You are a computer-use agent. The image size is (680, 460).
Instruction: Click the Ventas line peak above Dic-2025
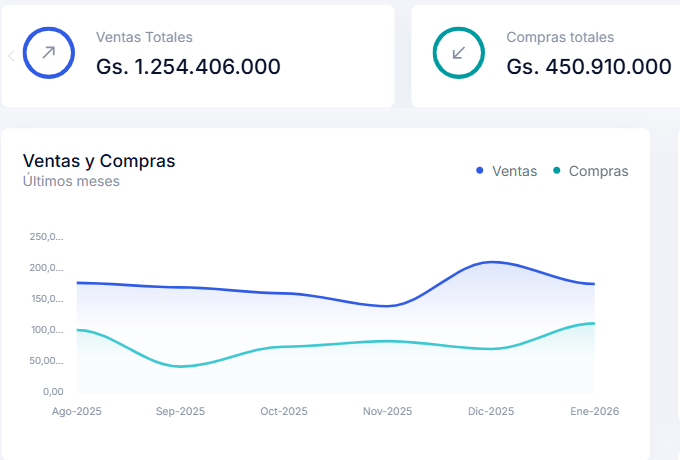(491, 262)
